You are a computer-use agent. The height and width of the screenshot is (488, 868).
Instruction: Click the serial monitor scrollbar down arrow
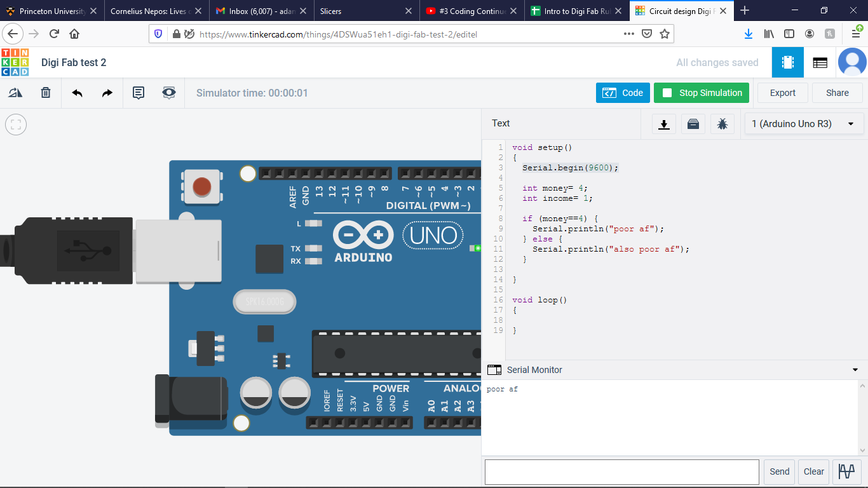pos(862,451)
